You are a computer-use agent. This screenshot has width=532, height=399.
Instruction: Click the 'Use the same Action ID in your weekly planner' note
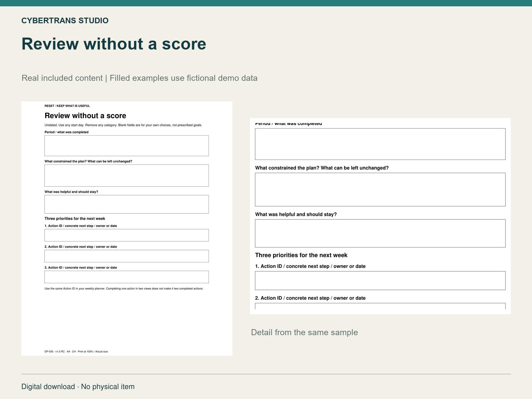click(124, 289)
